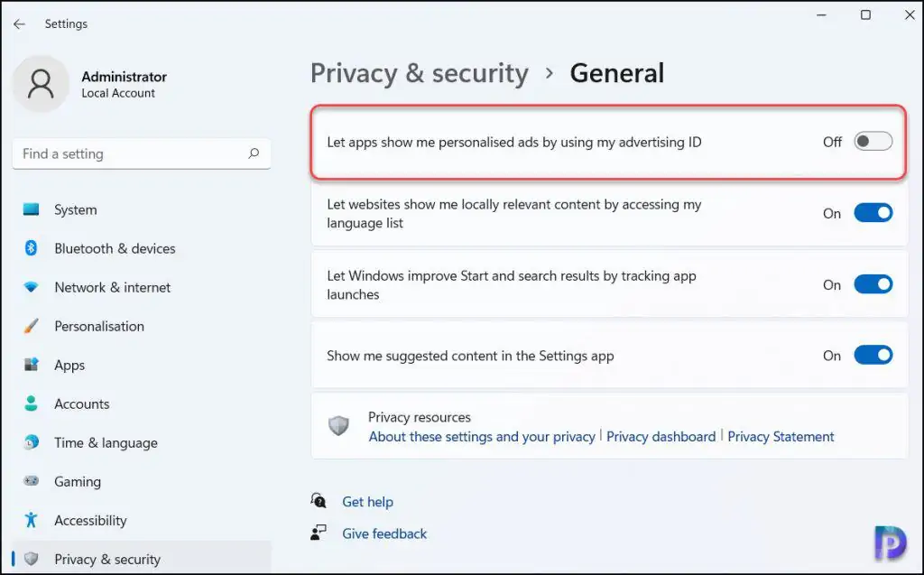Open About these settings and your privacy link

tap(482, 436)
